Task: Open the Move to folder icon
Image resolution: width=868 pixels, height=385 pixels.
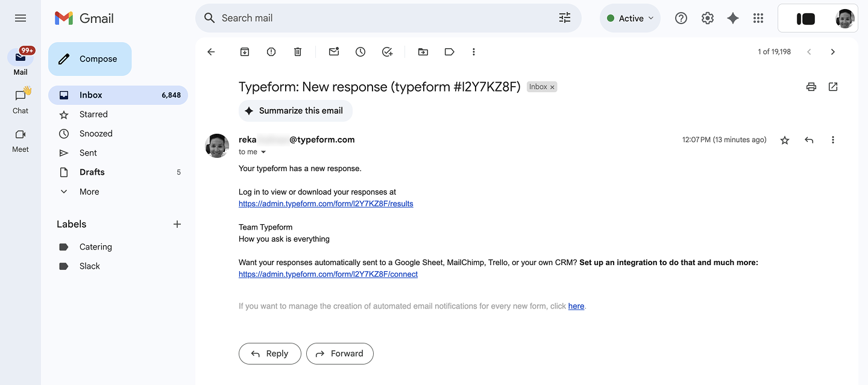Action: 423,52
